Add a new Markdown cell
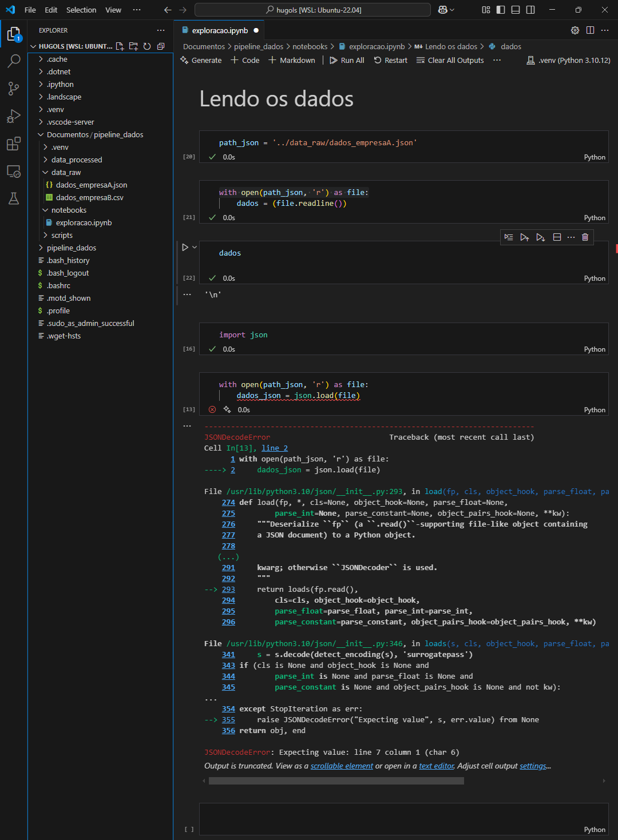Image resolution: width=618 pixels, height=840 pixels. (x=292, y=60)
